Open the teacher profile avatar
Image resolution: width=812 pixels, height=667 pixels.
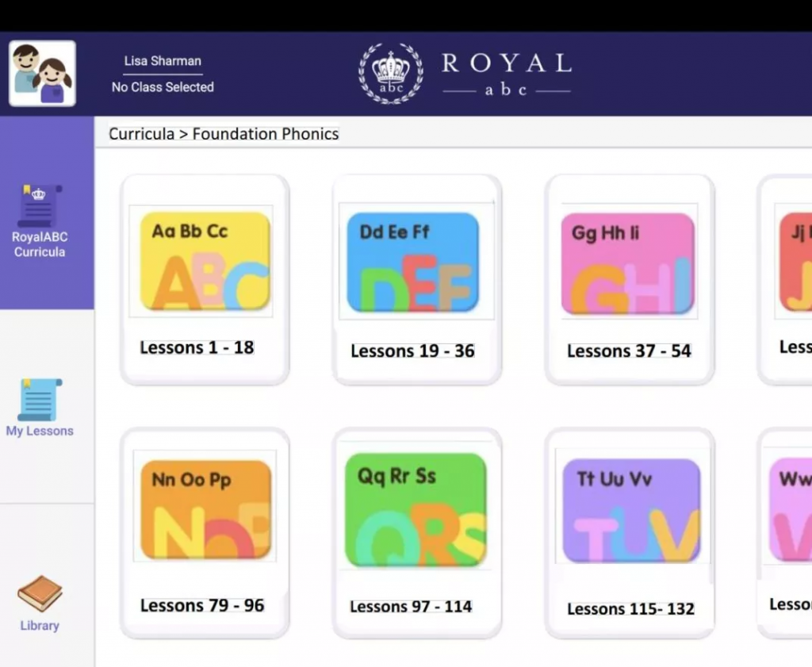(x=43, y=74)
